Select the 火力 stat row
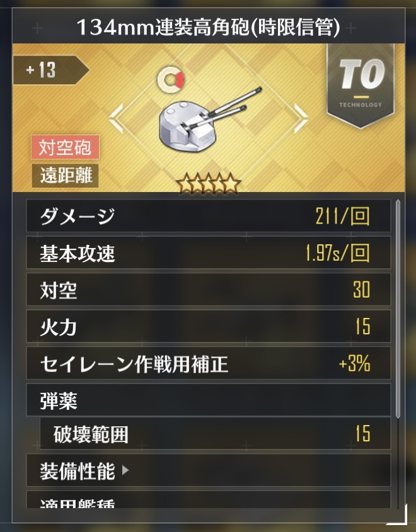This screenshot has width=416, height=532. [x=209, y=326]
